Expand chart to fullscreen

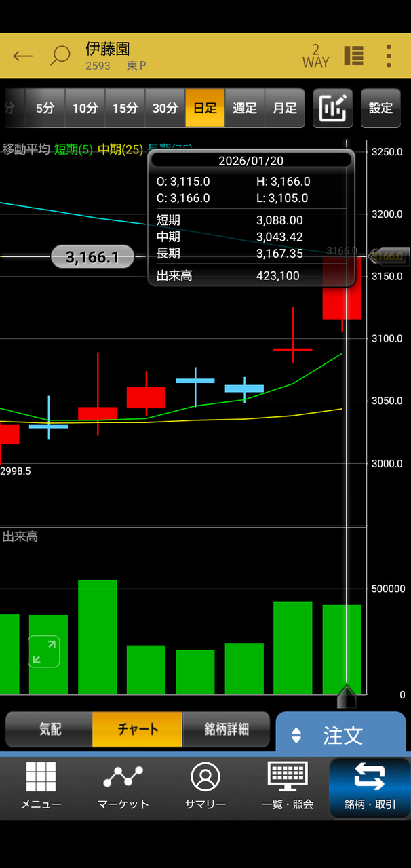tap(44, 652)
